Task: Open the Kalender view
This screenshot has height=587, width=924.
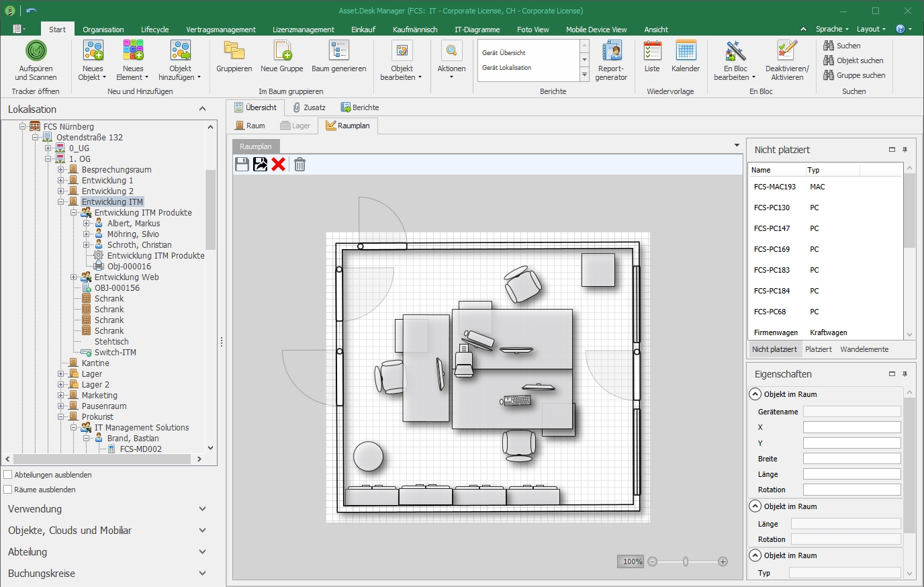Action: [686, 51]
